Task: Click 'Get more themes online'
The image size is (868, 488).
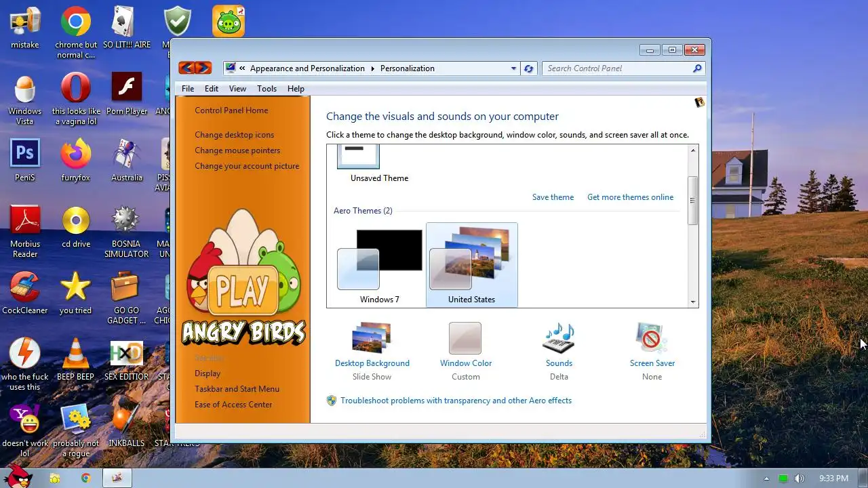Action: 631,197
